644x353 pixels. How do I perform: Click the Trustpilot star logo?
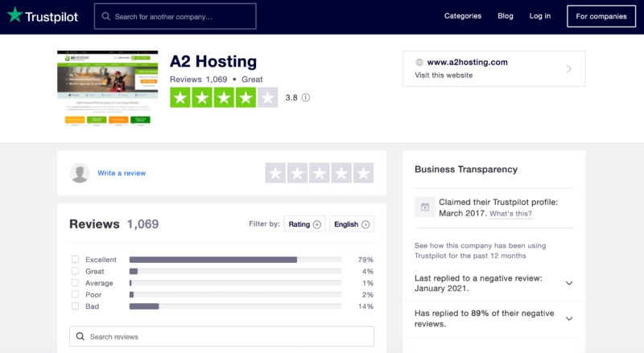click(x=15, y=16)
